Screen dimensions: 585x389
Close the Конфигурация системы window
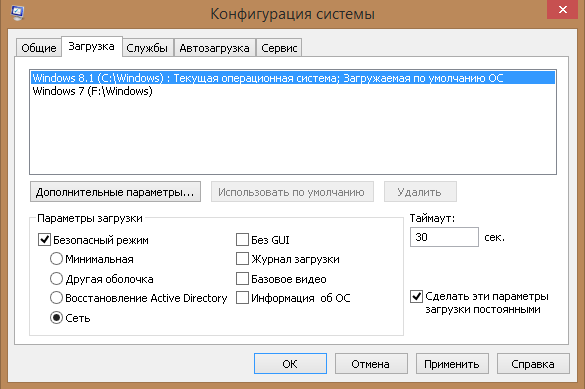pyautogui.click(x=563, y=10)
